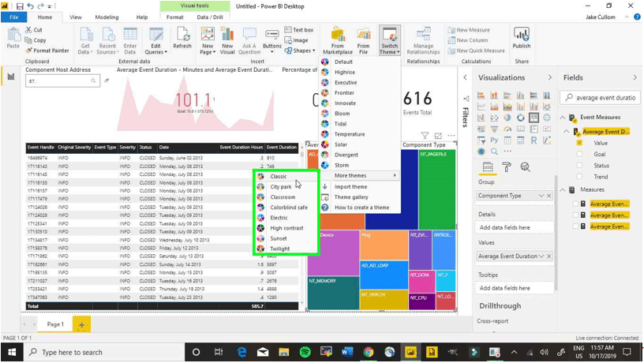Check the Goal field checkbox
This screenshot has width=644, height=363.
tap(579, 154)
